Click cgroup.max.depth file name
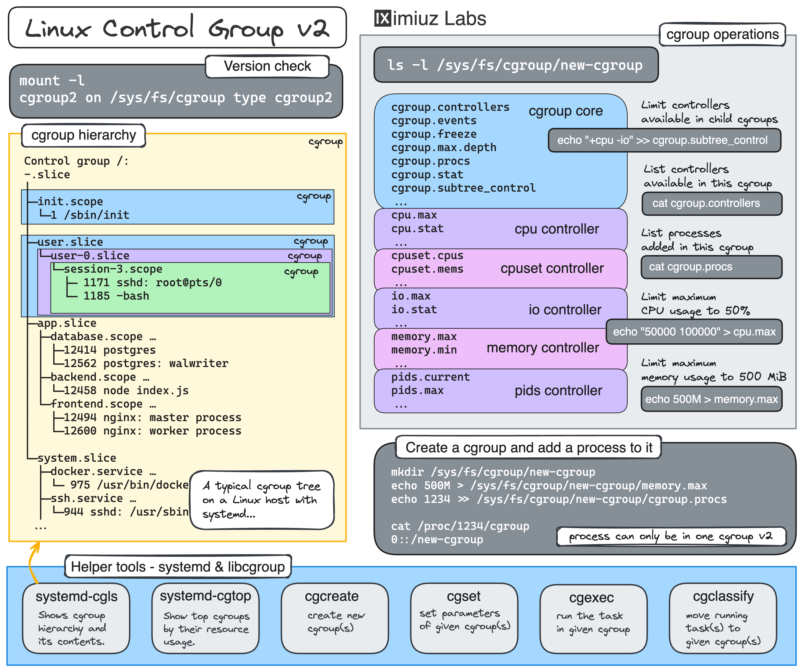This screenshot has width=803, height=672. click(x=443, y=148)
